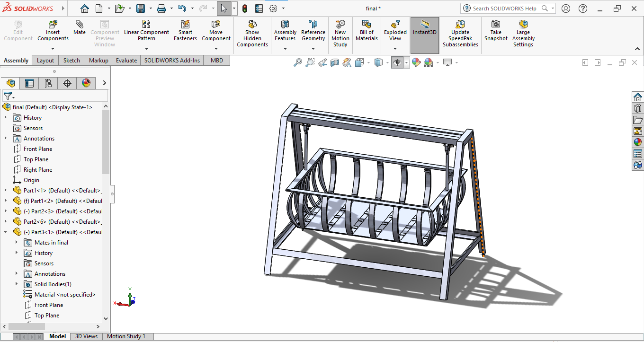Click Take Snapshot camera icon
The image size is (644, 342).
(496, 31)
